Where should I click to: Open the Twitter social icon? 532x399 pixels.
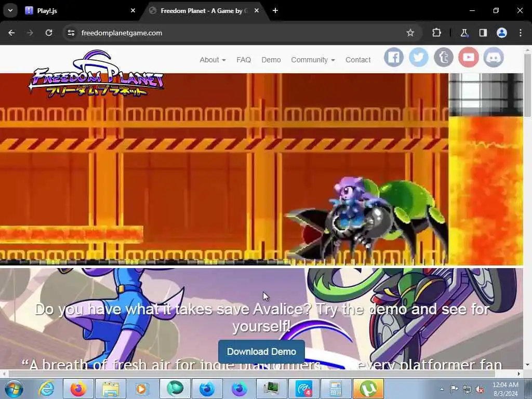[x=419, y=57]
